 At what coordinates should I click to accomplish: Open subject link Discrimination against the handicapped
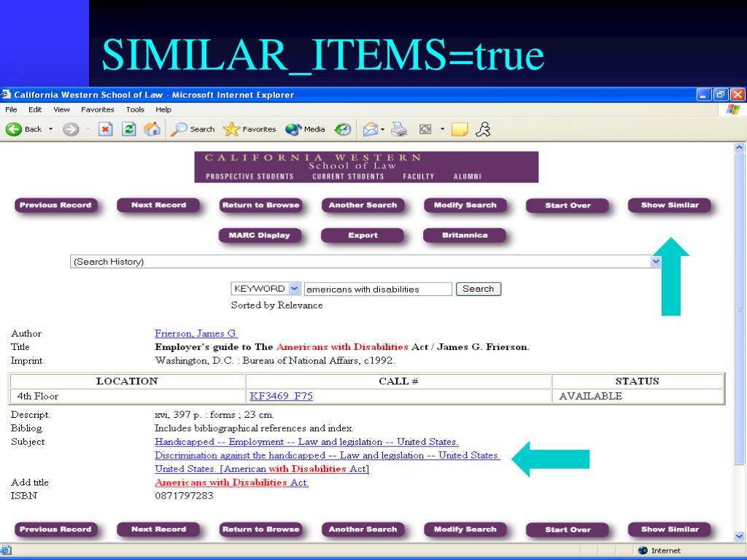click(328, 455)
